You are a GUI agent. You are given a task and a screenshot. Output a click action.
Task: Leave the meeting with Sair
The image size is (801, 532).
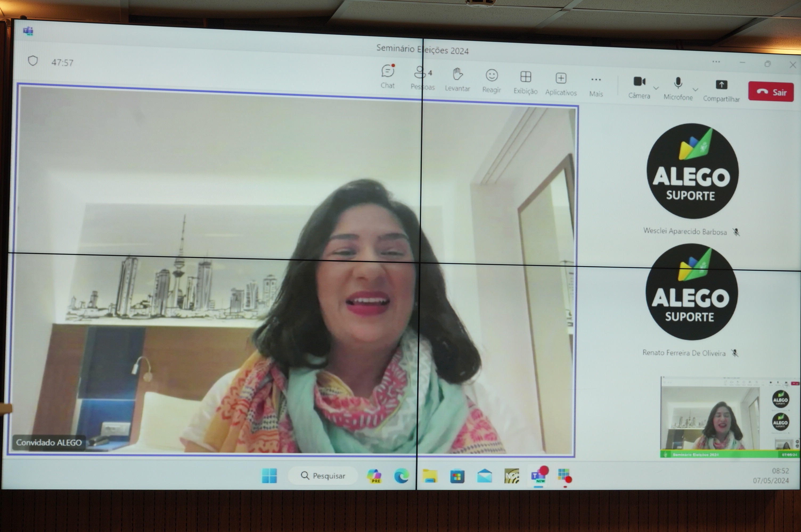[771, 92]
